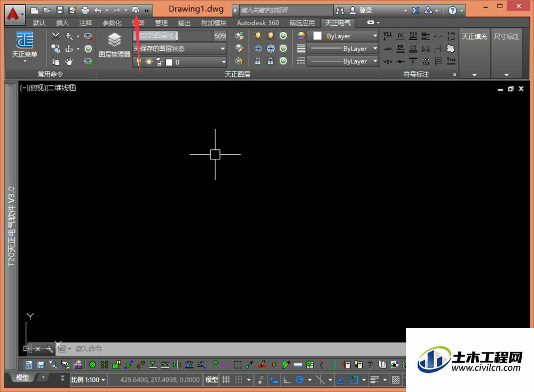Click the plot preview icon in Quick Access
This screenshot has width=534, height=392.
136,10
